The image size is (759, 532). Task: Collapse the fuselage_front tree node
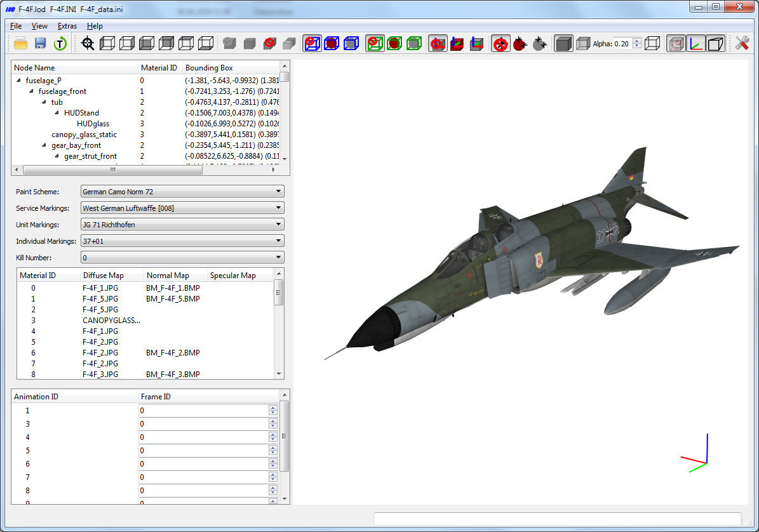(x=32, y=91)
